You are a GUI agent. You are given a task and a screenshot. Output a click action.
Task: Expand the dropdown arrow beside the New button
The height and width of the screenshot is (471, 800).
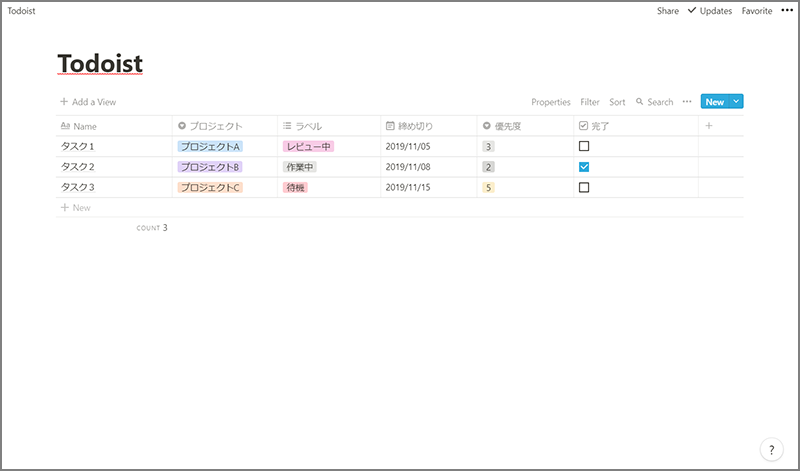736,102
